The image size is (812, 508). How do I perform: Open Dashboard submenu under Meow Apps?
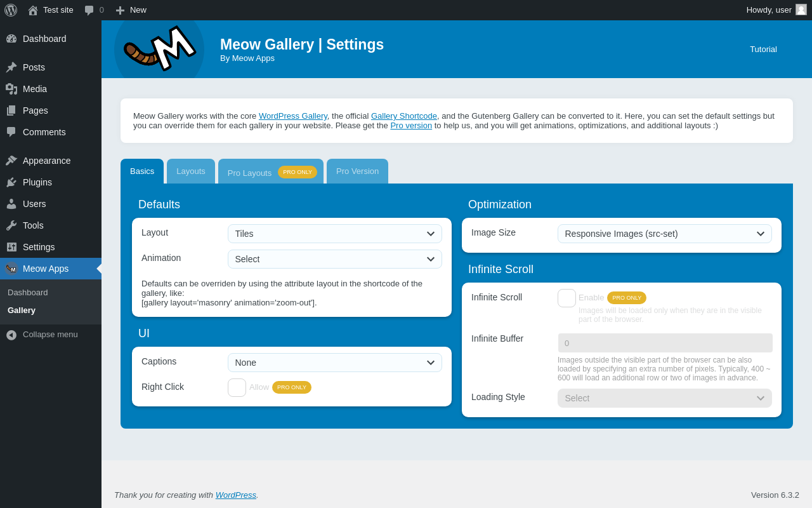pyautogui.click(x=28, y=293)
